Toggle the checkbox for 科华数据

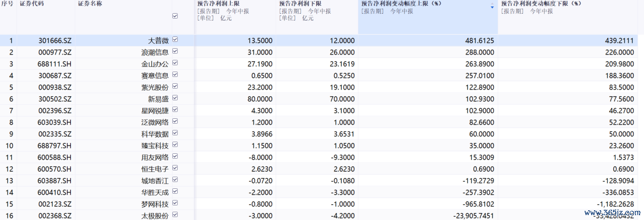click(175, 133)
